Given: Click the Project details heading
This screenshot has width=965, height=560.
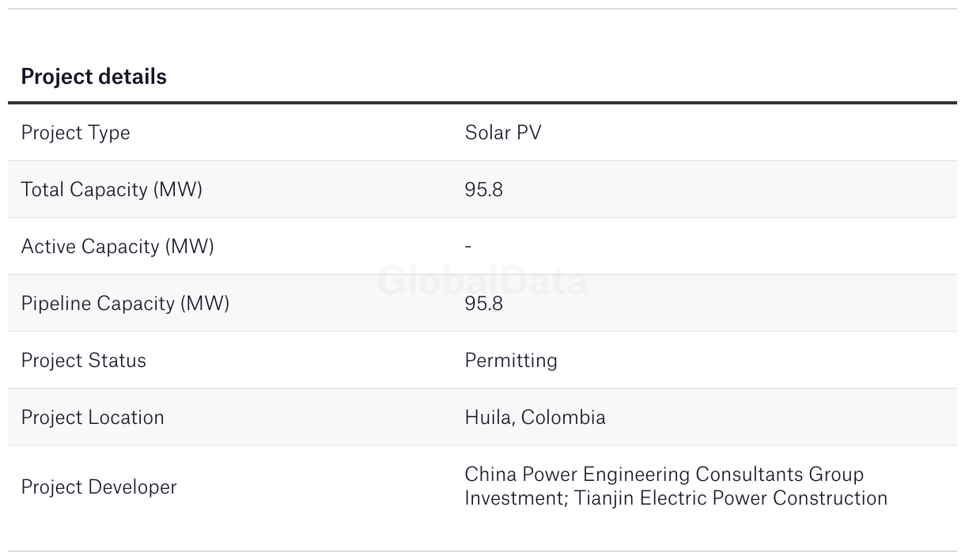Looking at the screenshot, I should point(93,77).
